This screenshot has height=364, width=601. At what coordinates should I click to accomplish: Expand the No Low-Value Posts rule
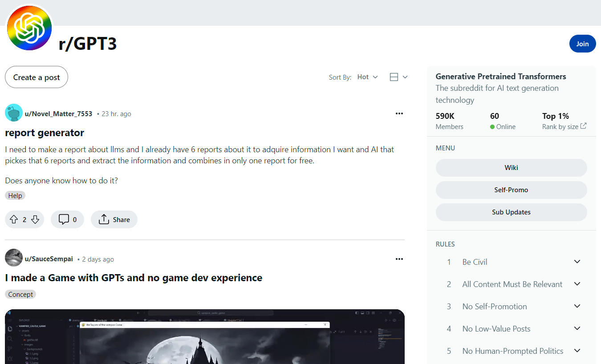click(x=577, y=328)
